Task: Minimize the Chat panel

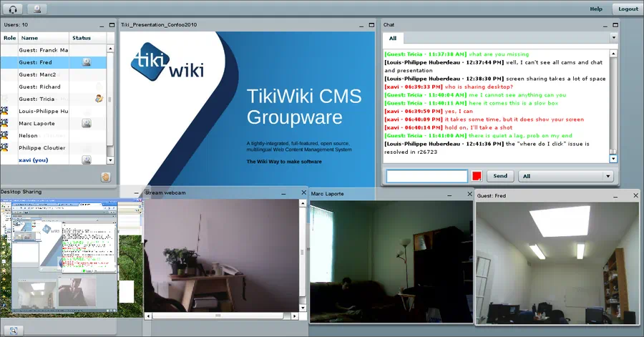Action: (605, 26)
